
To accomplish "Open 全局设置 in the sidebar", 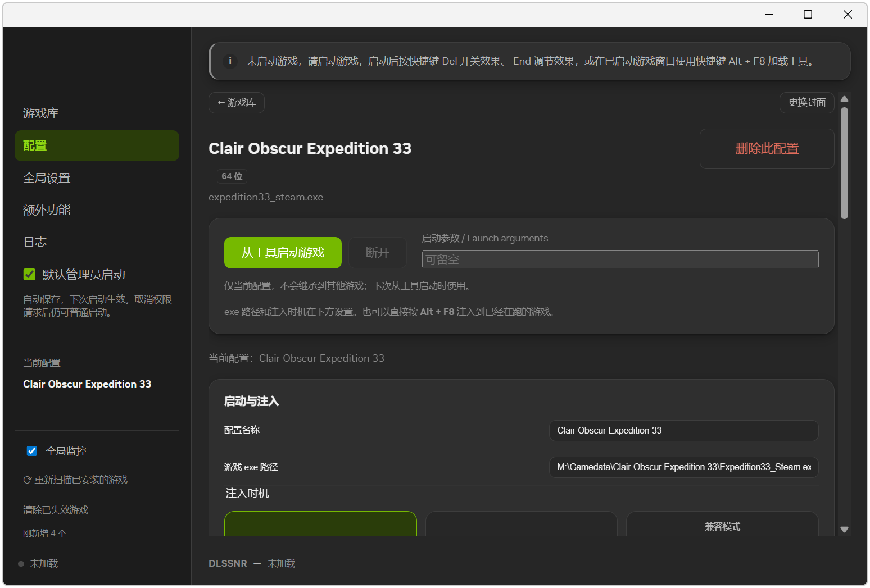I will point(97,178).
